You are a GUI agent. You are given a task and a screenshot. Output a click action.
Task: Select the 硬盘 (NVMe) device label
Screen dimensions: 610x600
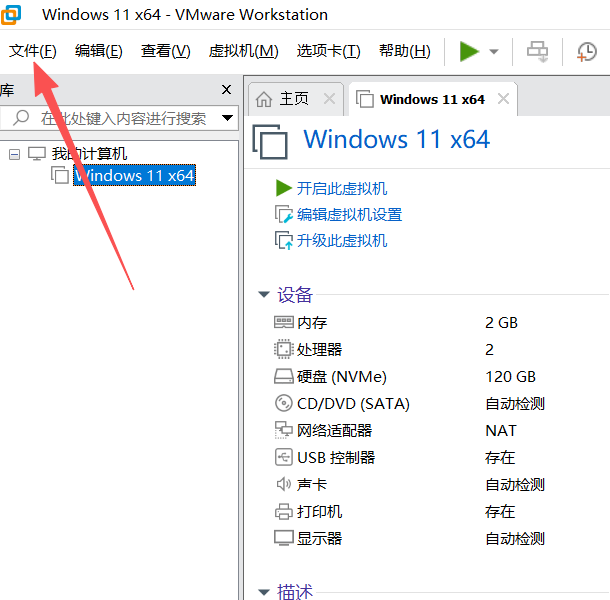pos(342,377)
